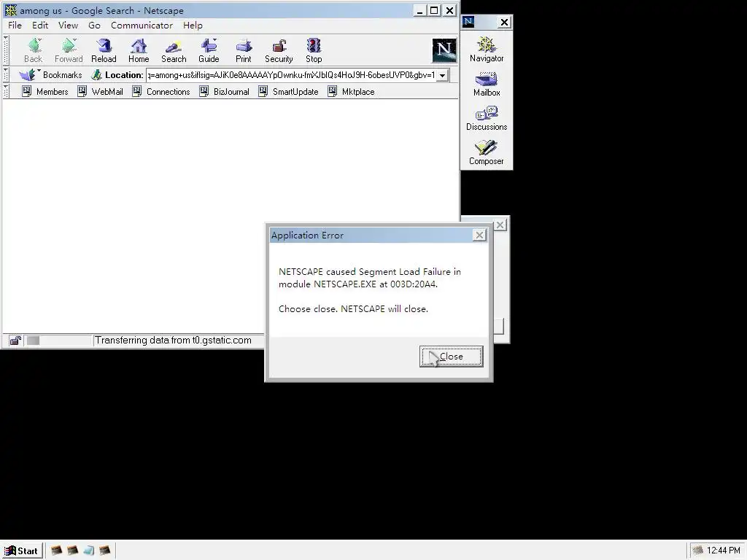Viewport: 747px width, 560px height.
Task: Click the second quick launch taskbar icon
Action: point(72,551)
